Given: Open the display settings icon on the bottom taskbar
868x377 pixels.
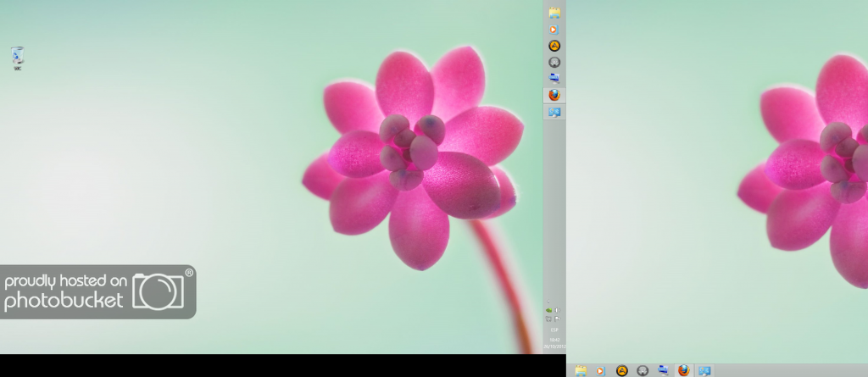Looking at the screenshot, I should 704,370.
